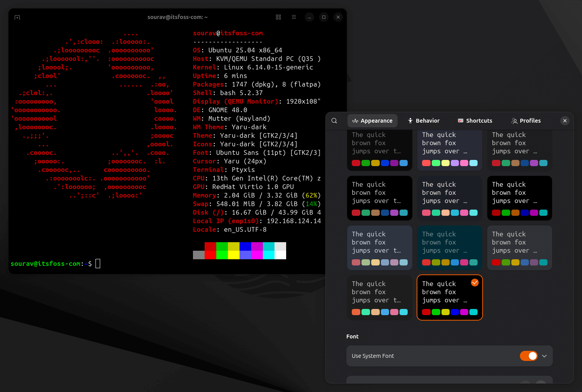Turn off the Use System Font switch
The width and height of the screenshot is (582, 392).
click(528, 356)
